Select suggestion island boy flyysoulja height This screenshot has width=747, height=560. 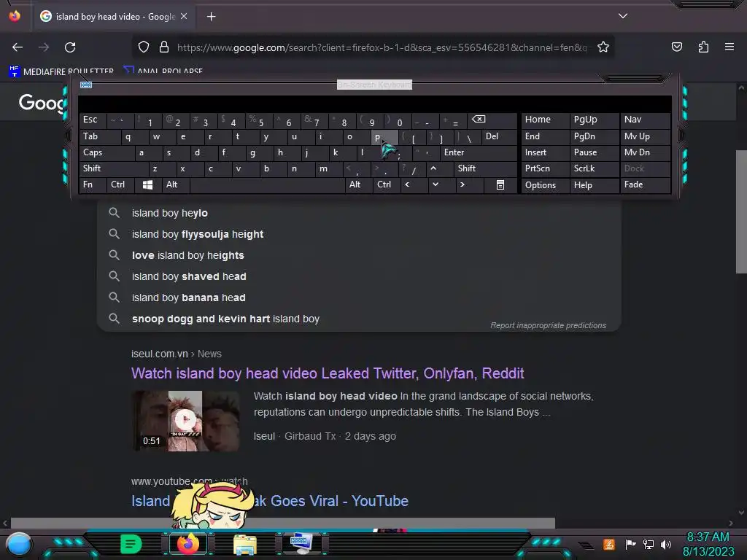359,234
